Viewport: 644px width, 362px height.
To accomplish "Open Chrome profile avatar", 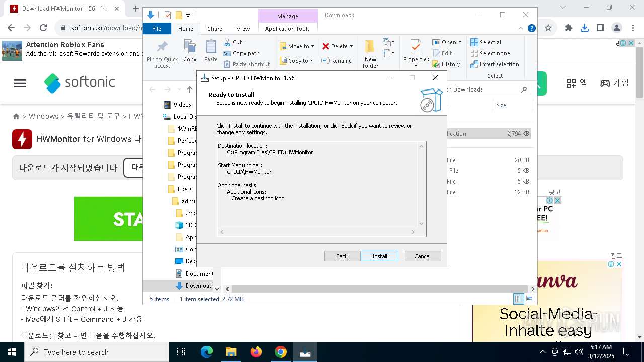I will (x=616, y=28).
